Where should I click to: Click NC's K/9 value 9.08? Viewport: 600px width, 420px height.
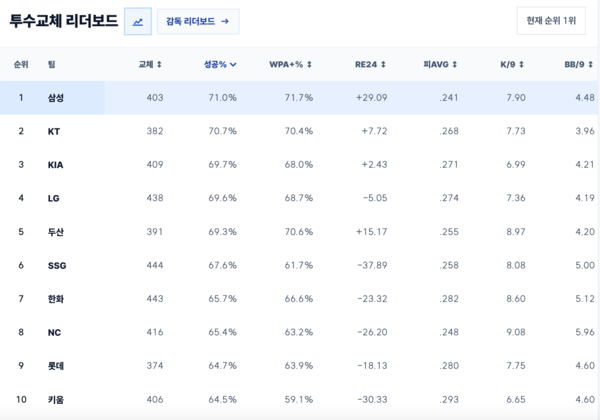[x=516, y=332]
